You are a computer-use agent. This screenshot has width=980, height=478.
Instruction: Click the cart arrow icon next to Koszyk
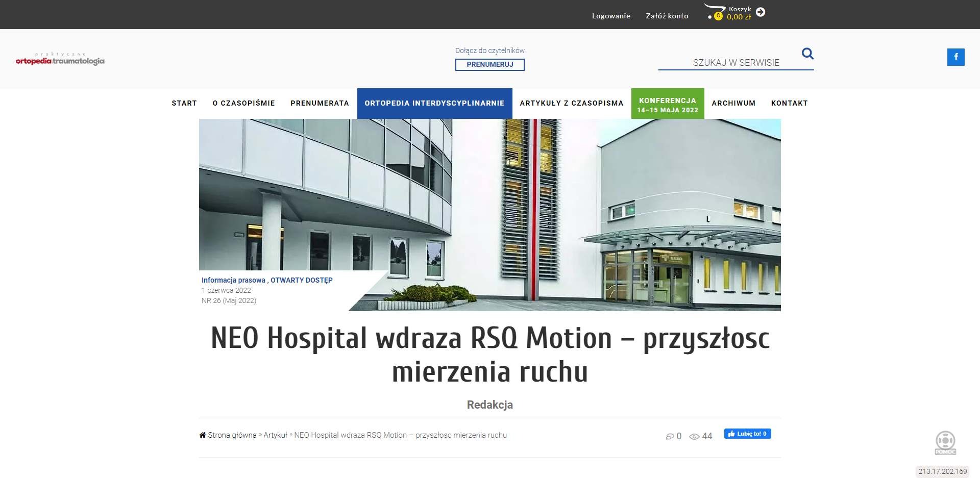tap(761, 12)
